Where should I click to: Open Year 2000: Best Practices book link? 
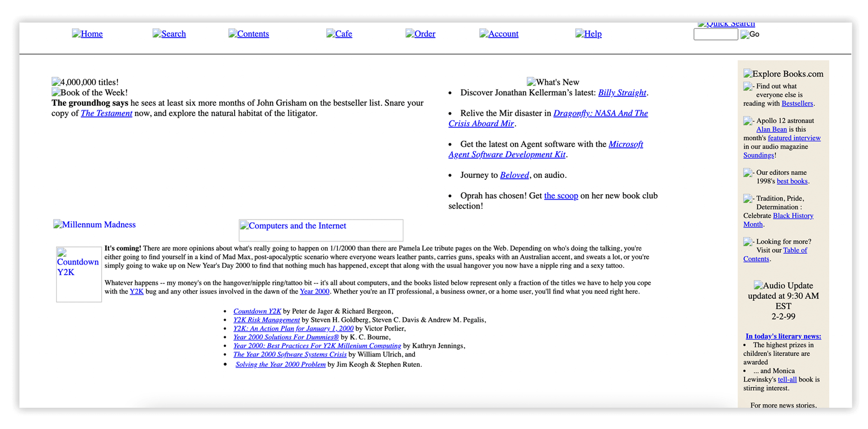coord(317,346)
